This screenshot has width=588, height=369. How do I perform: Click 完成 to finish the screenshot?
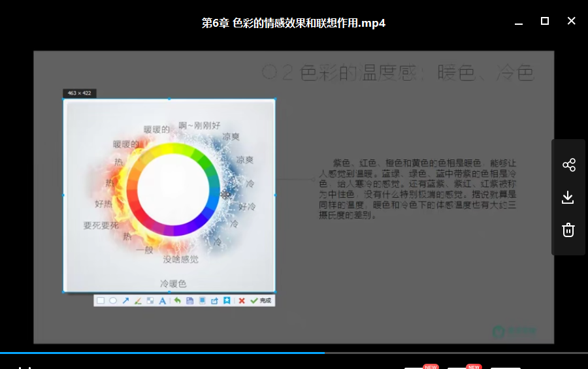click(261, 300)
